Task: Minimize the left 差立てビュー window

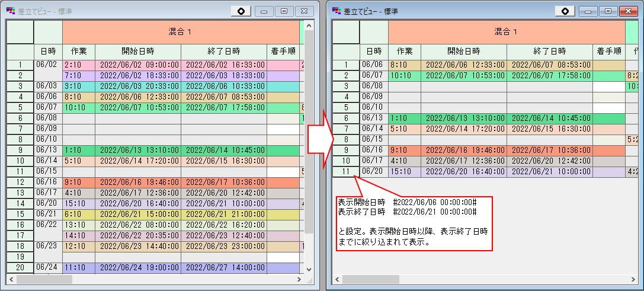Action: pyautogui.click(x=264, y=11)
